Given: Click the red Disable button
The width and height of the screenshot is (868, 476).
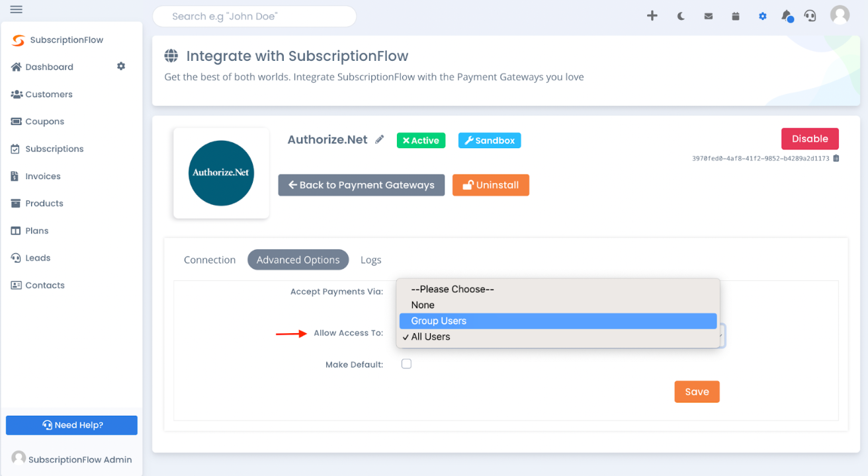Looking at the screenshot, I should point(810,139).
